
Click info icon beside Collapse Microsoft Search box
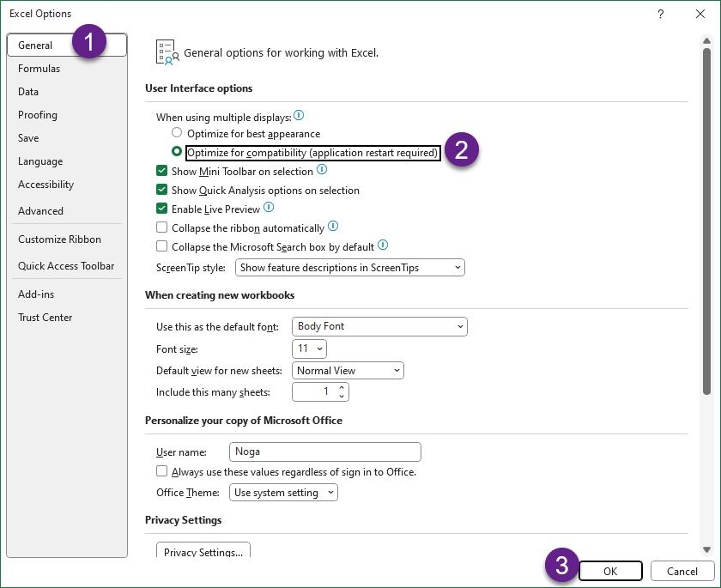[x=383, y=246]
